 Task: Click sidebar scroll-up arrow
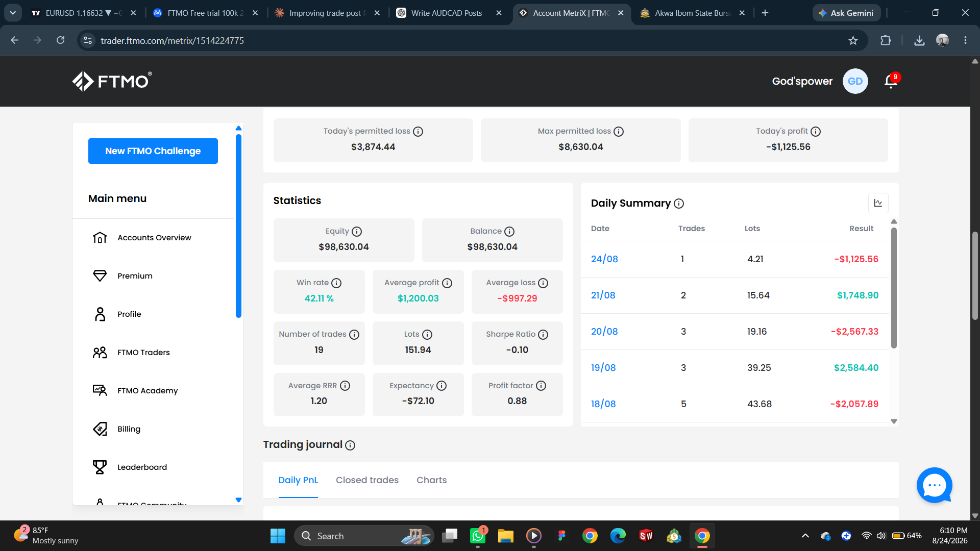pyautogui.click(x=238, y=128)
